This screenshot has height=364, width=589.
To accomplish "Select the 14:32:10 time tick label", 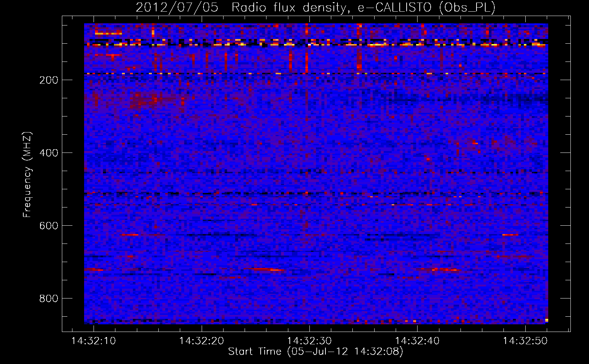I will click(94, 341).
